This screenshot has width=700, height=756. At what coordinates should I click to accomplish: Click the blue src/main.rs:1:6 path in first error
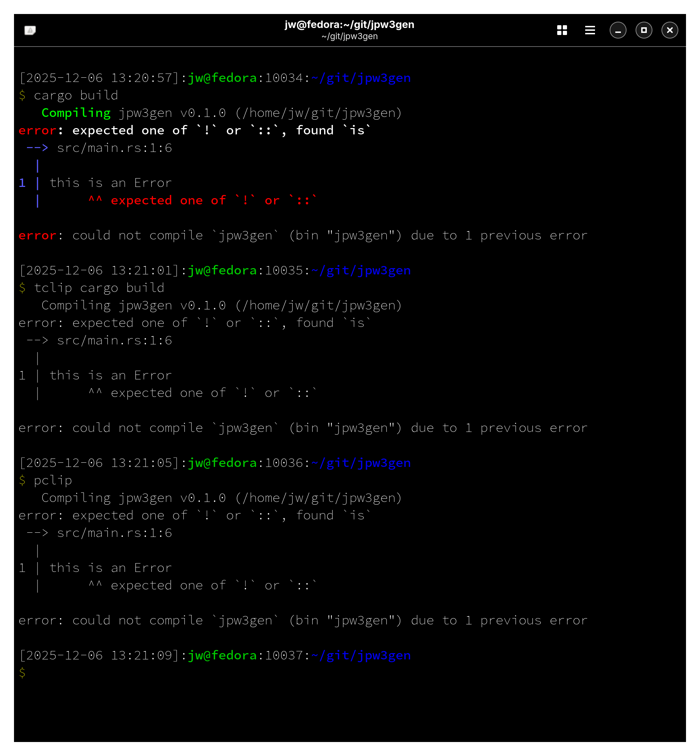pos(114,148)
